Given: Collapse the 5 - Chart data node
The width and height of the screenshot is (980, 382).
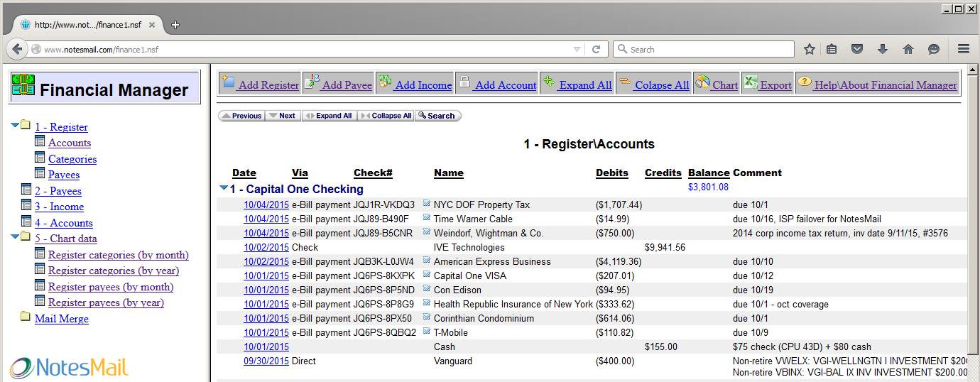Looking at the screenshot, I should coord(16,237).
